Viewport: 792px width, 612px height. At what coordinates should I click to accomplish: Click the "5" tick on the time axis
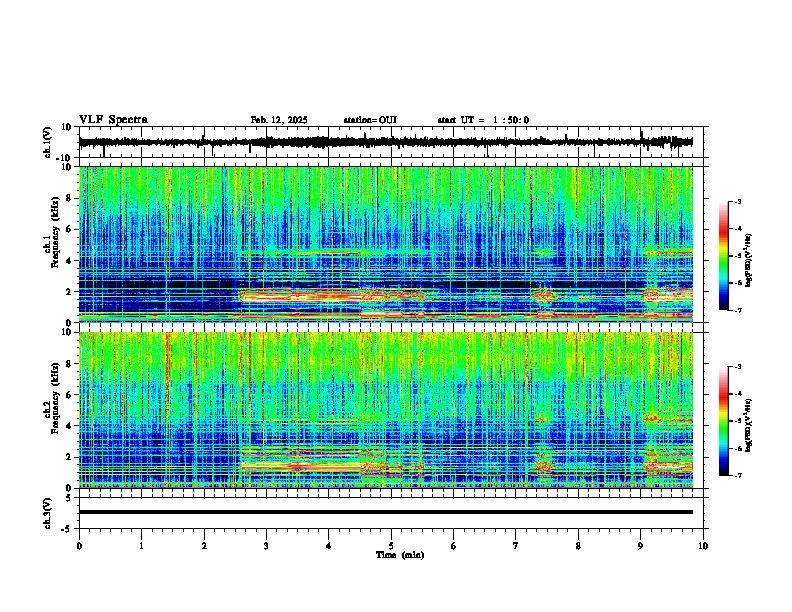(x=391, y=546)
